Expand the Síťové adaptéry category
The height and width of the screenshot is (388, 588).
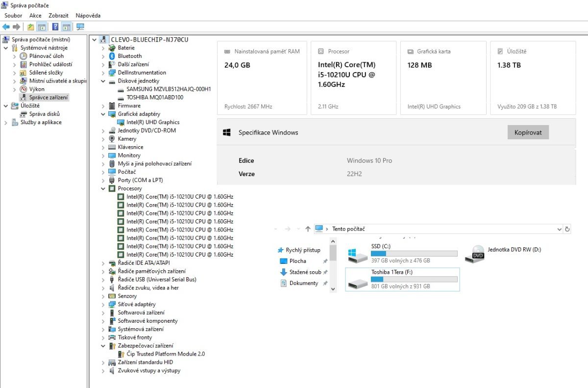pos(103,305)
